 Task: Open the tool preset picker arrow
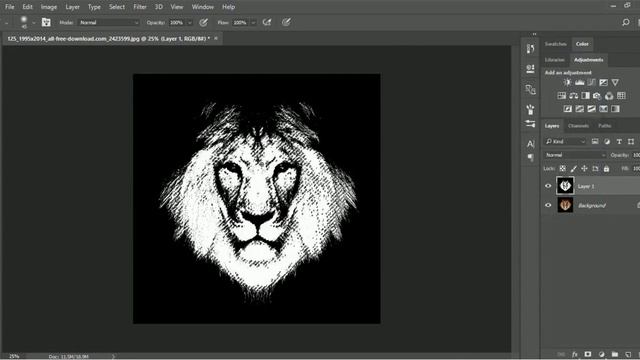point(7,23)
